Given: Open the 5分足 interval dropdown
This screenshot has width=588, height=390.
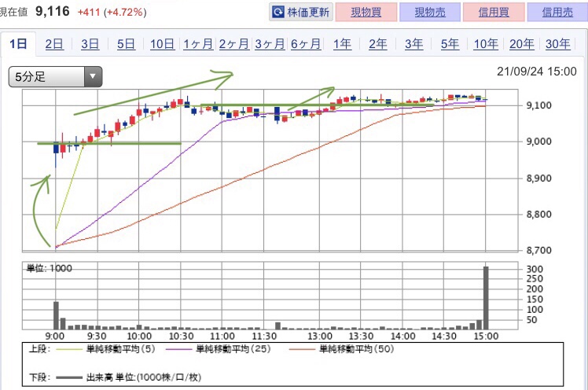Looking at the screenshot, I should click(x=55, y=77).
